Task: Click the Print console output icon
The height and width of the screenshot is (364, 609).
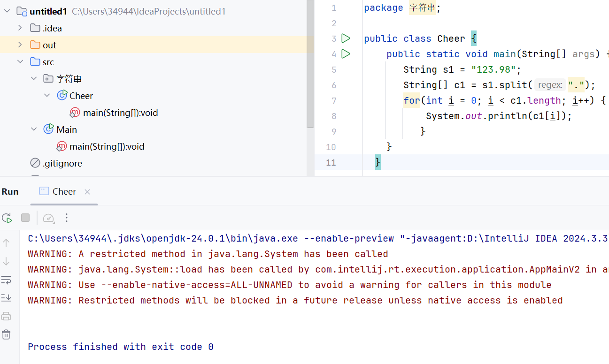Action: 6,316
